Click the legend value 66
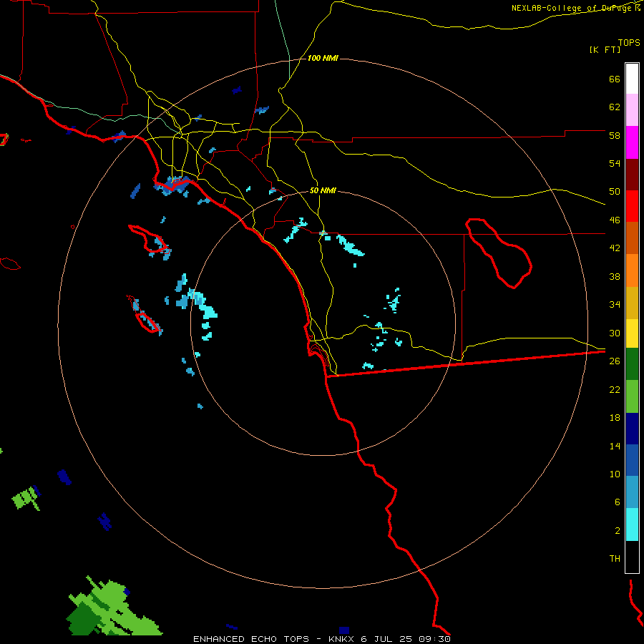Image resolution: width=644 pixels, height=644 pixels. point(615,79)
